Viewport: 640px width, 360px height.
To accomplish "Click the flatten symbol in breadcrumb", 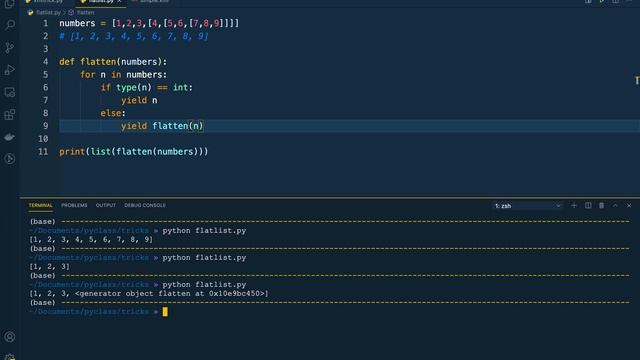I will point(85,13).
